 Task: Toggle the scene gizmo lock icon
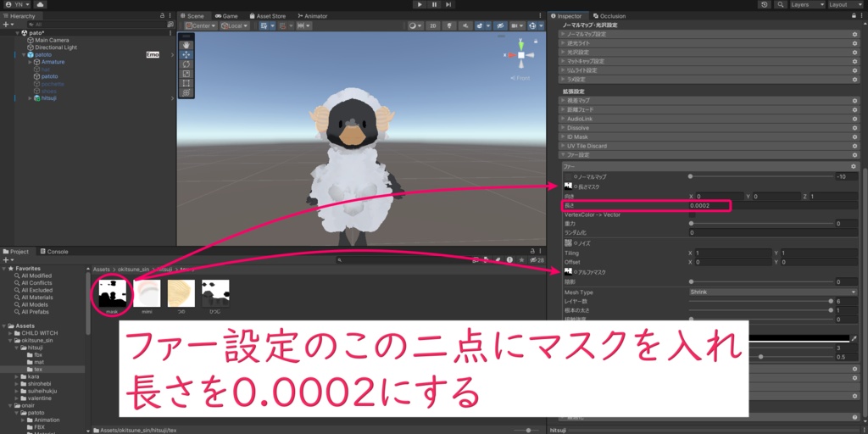coord(536,41)
